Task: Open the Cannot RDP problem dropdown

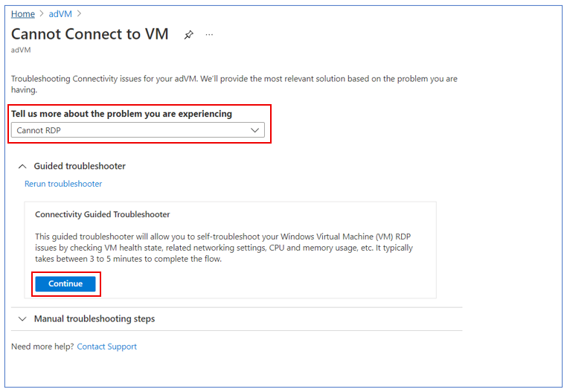Action: [x=138, y=130]
